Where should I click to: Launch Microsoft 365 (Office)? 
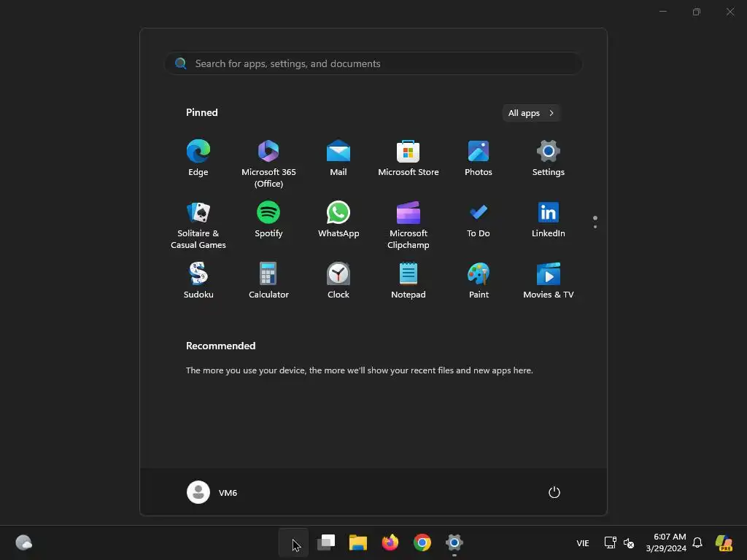(x=268, y=163)
